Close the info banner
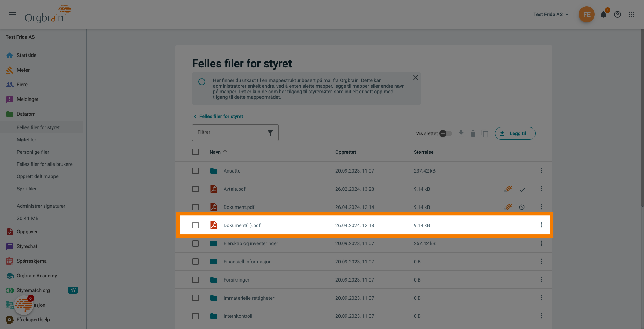This screenshot has width=644, height=329. [x=416, y=78]
